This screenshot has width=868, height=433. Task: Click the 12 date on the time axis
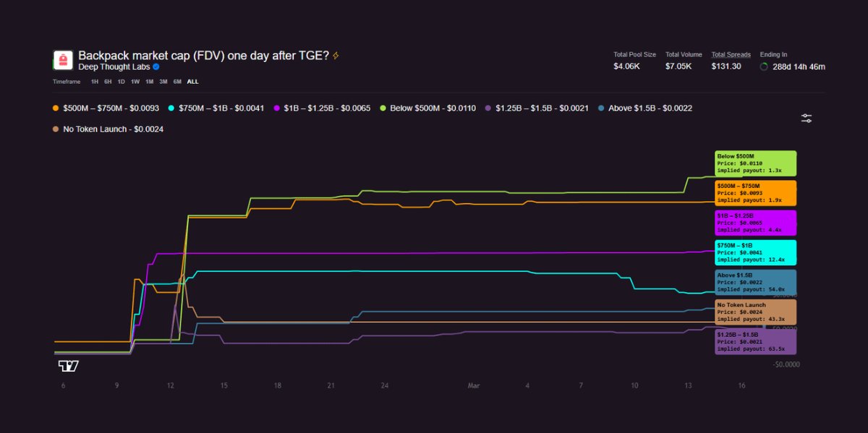tap(170, 386)
